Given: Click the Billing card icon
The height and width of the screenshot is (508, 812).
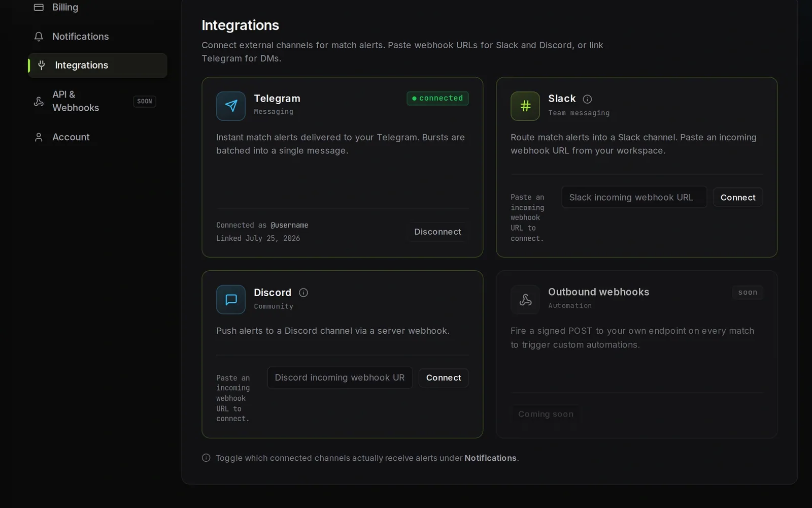Looking at the screenshot, I should click(x=39, y=7).
